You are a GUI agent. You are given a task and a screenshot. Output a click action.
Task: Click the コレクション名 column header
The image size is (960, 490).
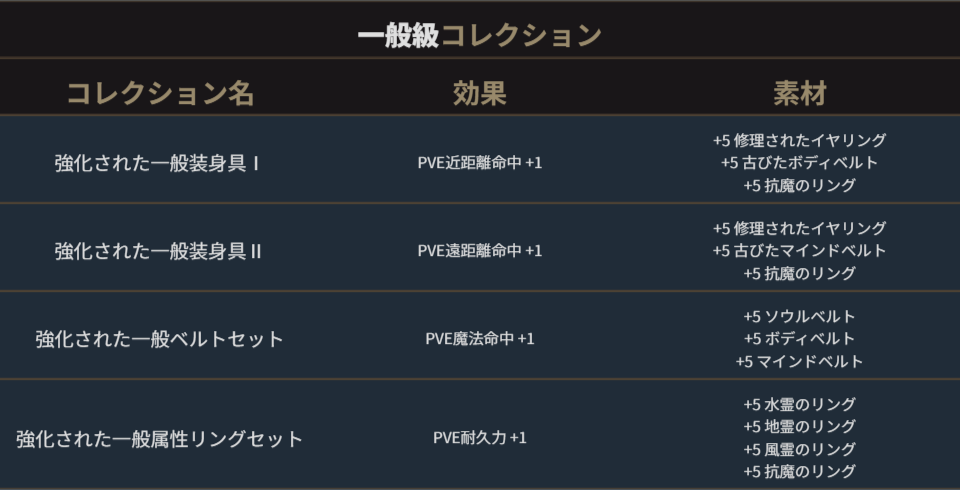click(x=160, y=94)
